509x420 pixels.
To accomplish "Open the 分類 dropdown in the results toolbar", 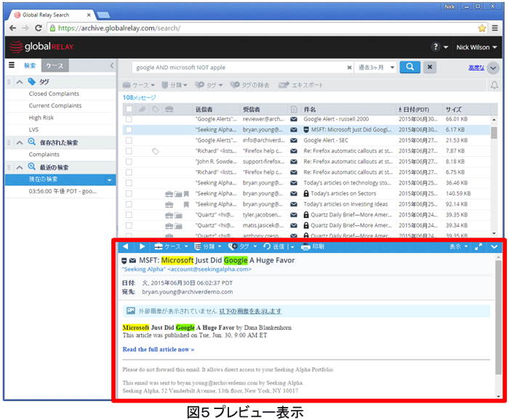I will (x=175, y=85).
